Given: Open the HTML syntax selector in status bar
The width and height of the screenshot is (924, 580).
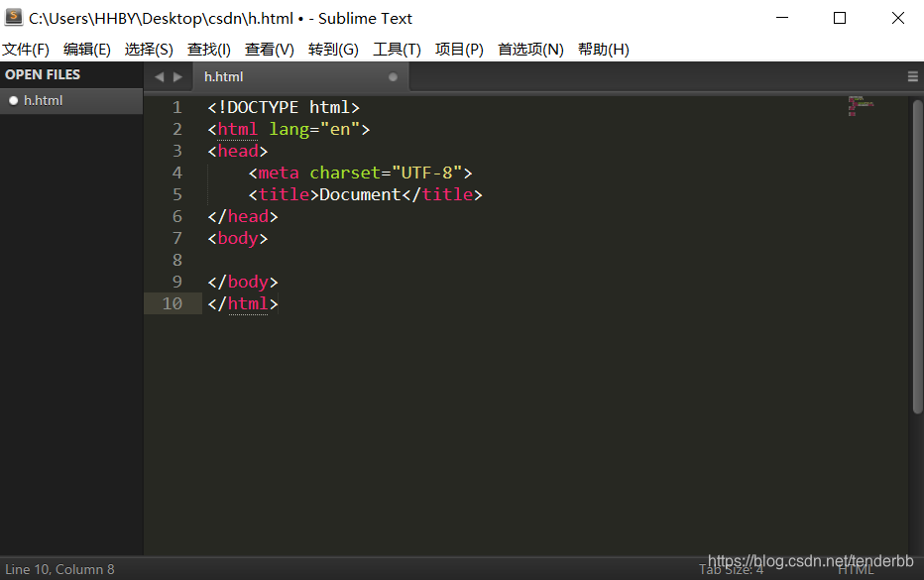Looking at the screenshot, I should click(856, 569).
